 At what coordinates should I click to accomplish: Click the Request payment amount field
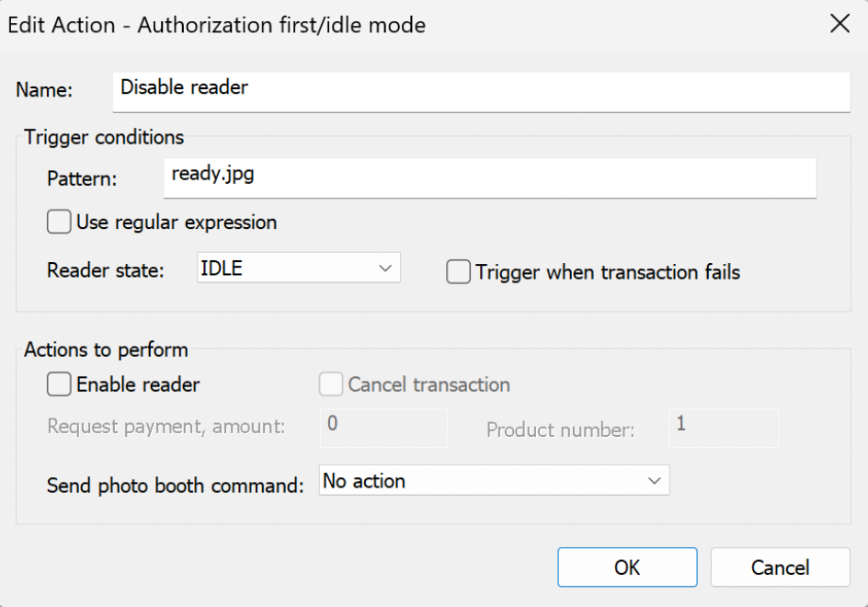pos(383,428)
